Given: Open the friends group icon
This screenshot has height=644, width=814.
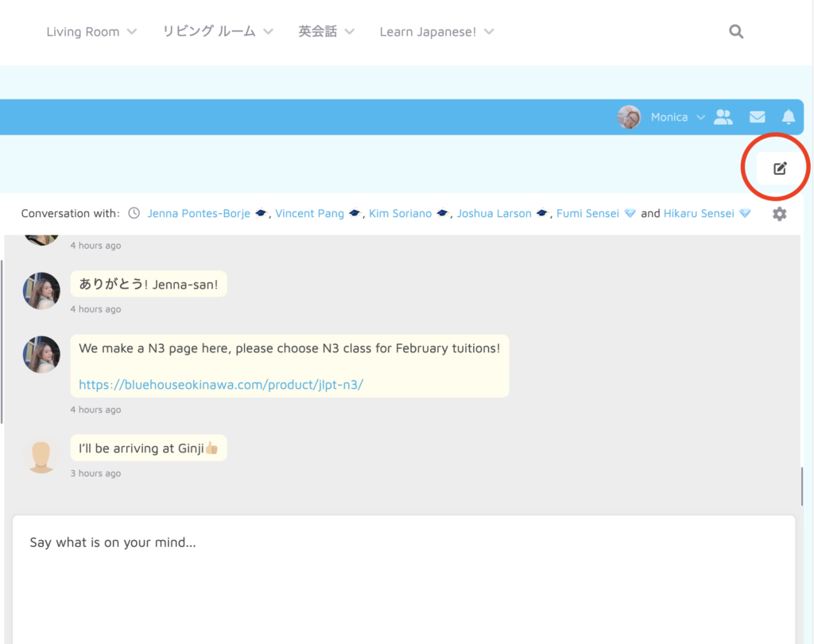Looking at the screenshot, I should coord(723,117).
